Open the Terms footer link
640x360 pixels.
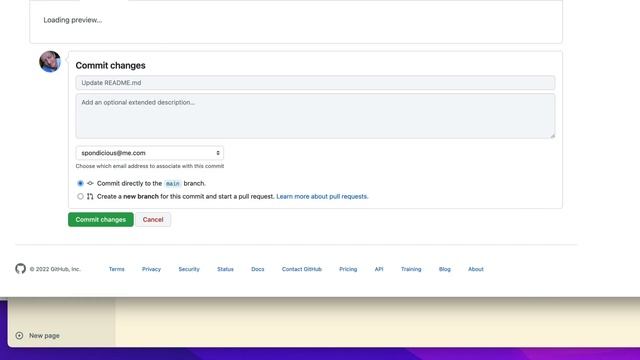point(117,269)
